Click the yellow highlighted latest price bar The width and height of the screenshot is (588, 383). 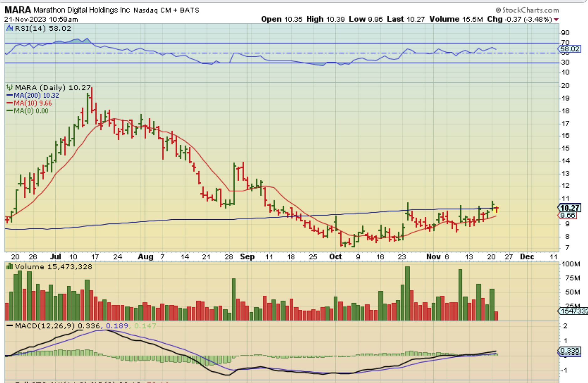click(x=496, y=210)
